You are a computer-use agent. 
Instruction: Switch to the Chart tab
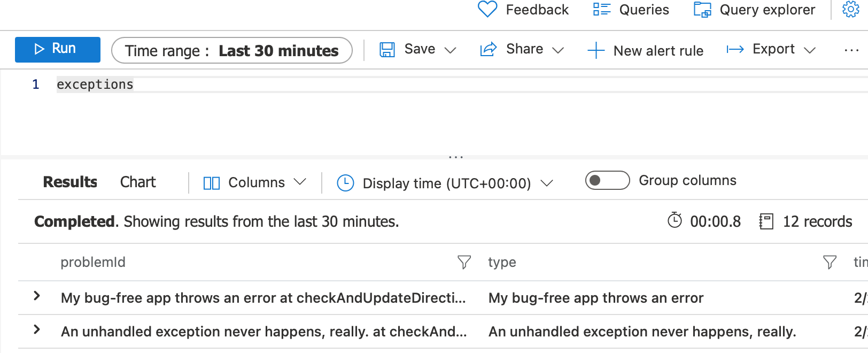point(137,182)
